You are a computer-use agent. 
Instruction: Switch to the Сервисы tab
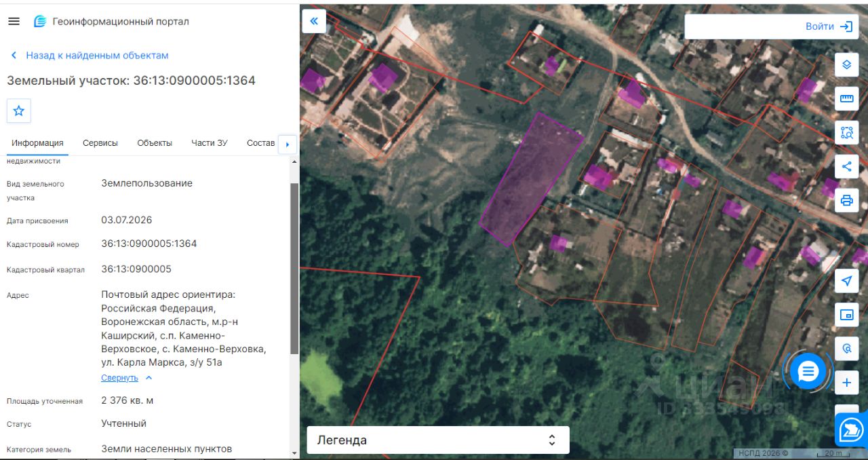pos(100,143)
